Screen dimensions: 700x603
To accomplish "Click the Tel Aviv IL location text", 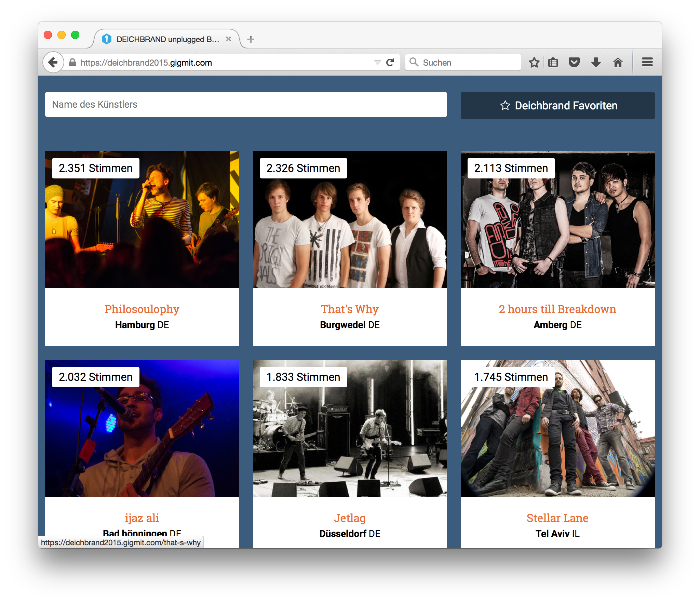I will click(558, 534).
